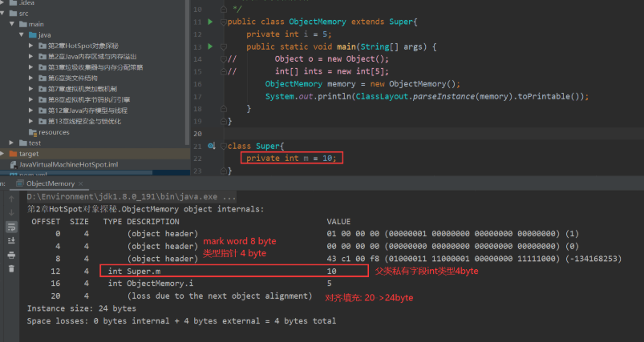Run main method from line 13 gutter
Viewport: 644px width, 342px height.
210,46
